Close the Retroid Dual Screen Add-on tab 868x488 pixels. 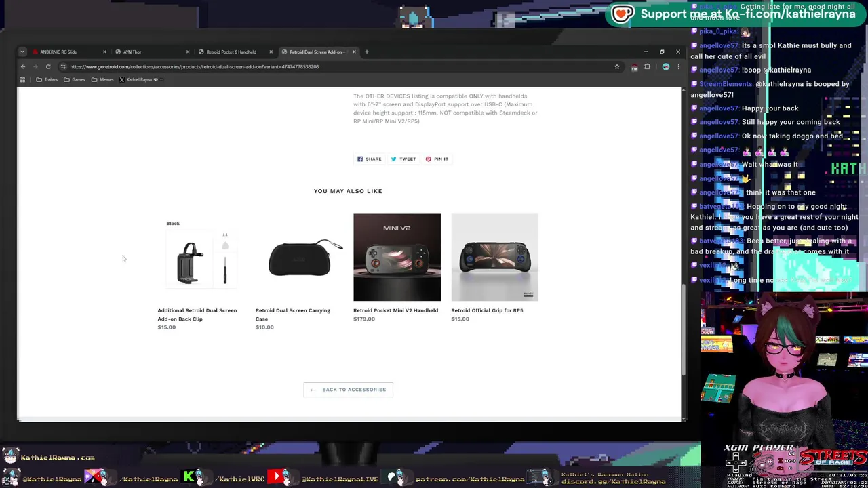(353, 52)
